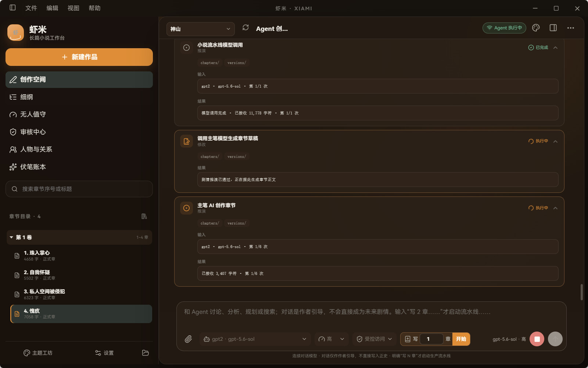Click the Agent 执行中 status badge
This screenshot has height=368, width=588.
pos(504,28)
